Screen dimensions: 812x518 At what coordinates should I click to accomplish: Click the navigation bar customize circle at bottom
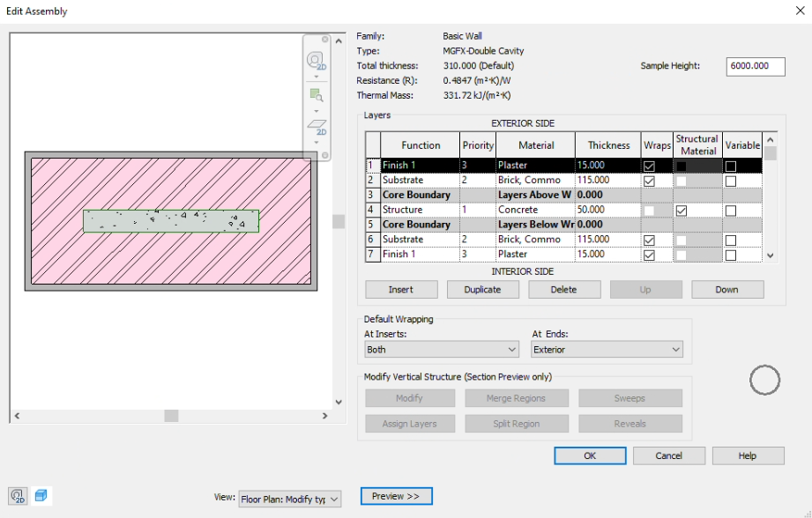[324, 155]
